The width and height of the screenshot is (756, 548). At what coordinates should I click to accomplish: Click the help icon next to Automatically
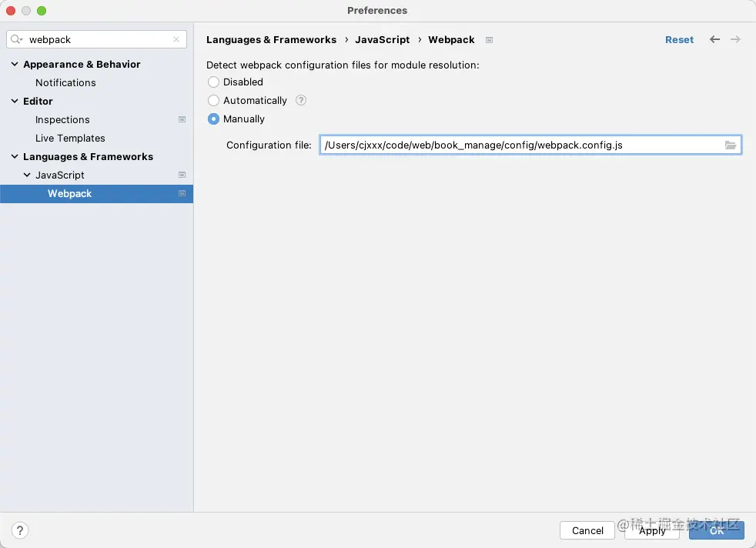click(x=301, y=100)
